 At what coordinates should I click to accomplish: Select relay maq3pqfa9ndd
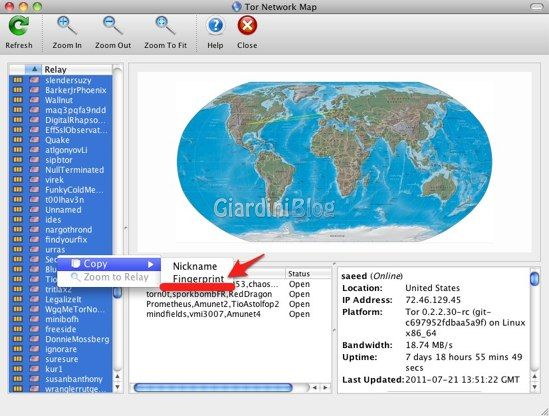tap(75, 110)
